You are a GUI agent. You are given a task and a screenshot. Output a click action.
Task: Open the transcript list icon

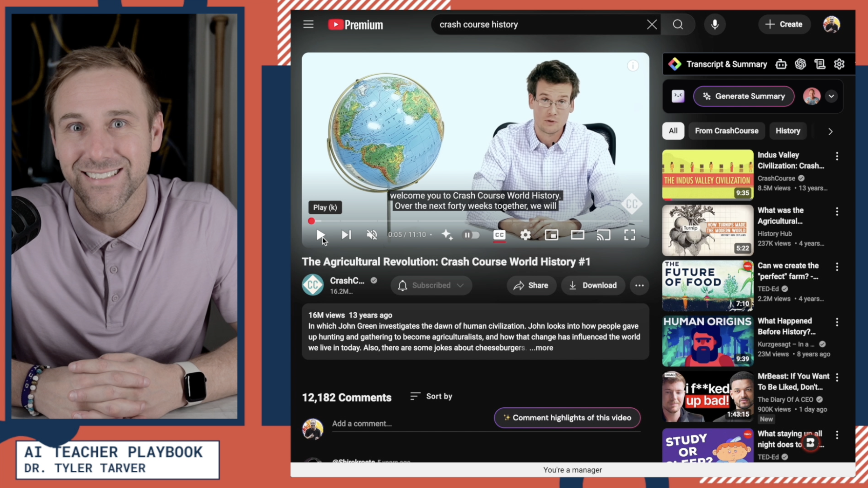819,64
